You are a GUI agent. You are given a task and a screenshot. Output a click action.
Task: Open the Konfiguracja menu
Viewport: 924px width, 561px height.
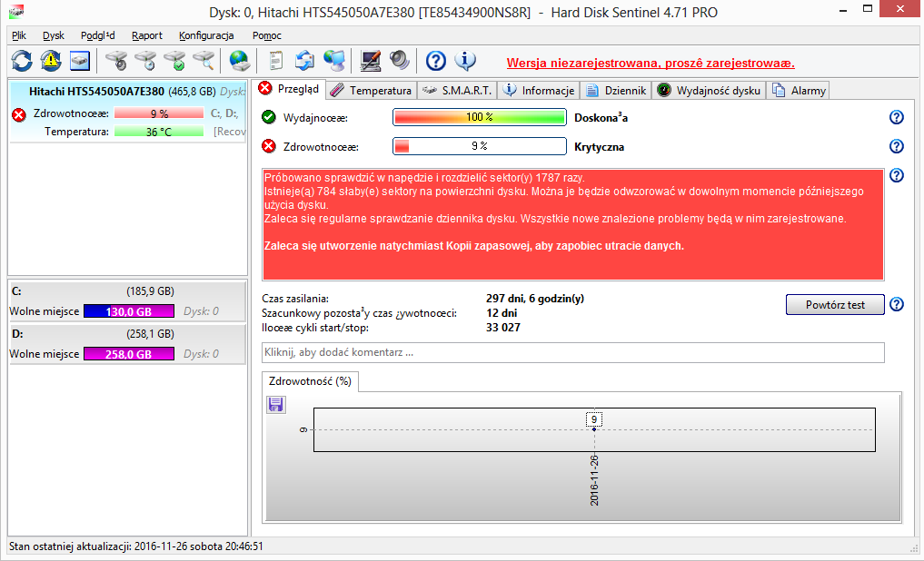click(x=206, y=35)
